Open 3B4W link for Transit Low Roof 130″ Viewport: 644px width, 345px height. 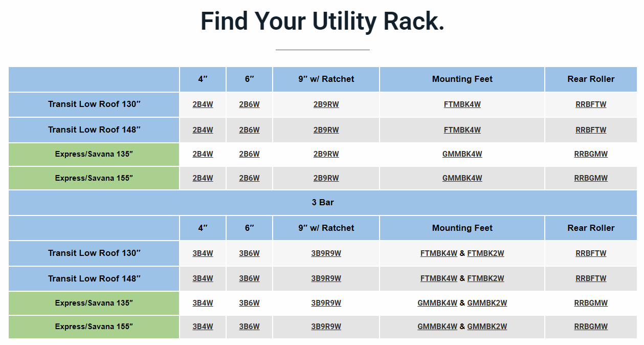[203, 253]
